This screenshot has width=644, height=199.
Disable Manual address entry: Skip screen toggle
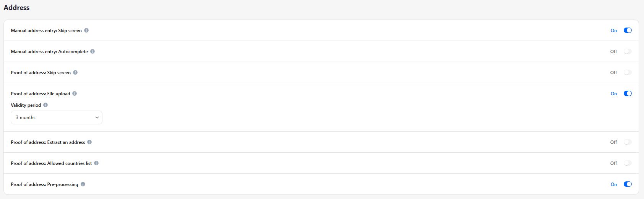click(628, 31)
